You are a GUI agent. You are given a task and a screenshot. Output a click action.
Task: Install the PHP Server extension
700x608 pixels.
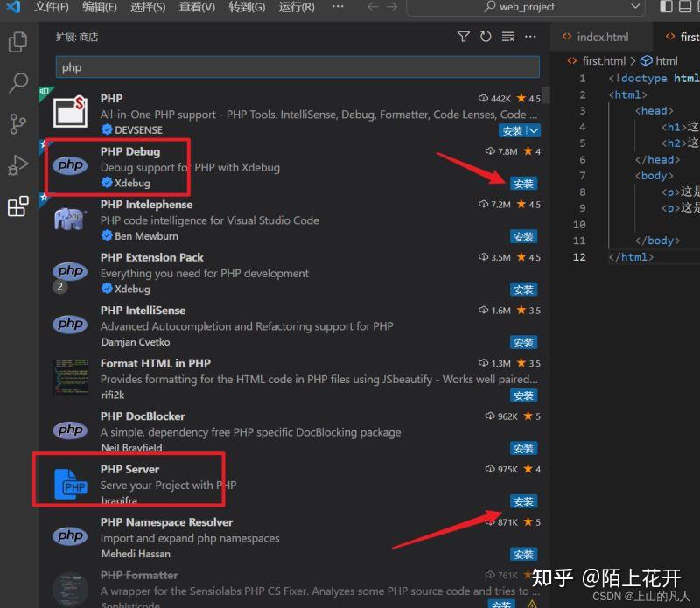pos(523,501)
